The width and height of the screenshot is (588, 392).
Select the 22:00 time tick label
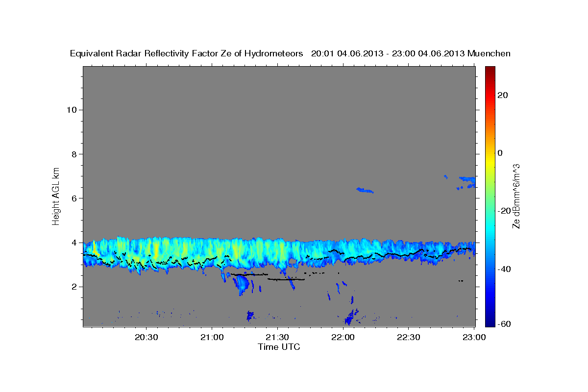tap(343, 337)
